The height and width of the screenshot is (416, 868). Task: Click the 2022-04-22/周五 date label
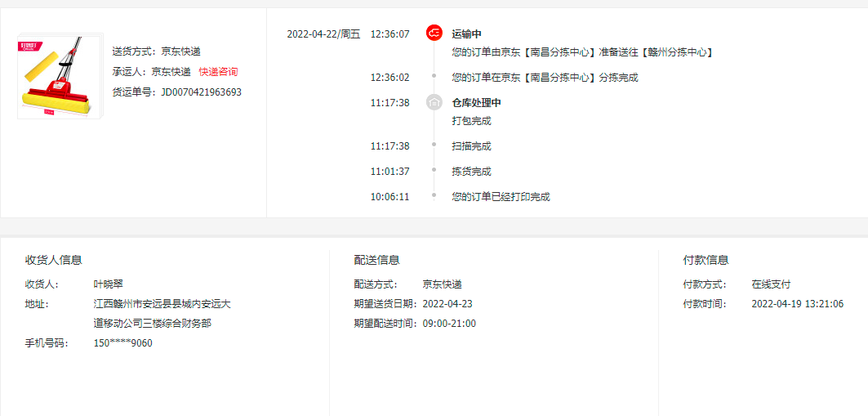click(323, 34)
